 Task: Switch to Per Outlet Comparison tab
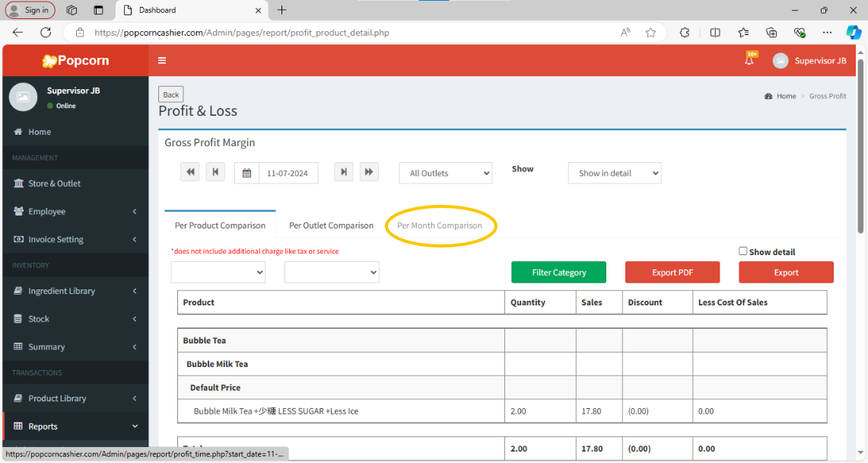pyautogui.click(x=331, y=225)
